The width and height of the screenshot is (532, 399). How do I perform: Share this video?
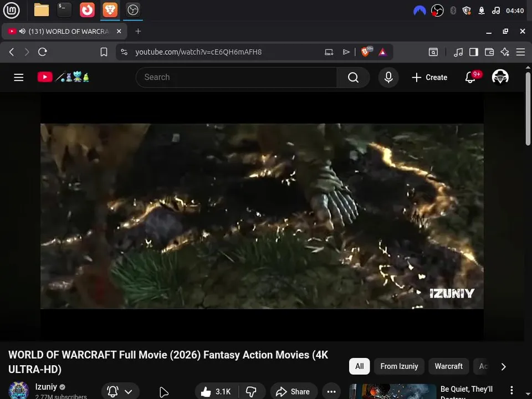coord(294,392)
